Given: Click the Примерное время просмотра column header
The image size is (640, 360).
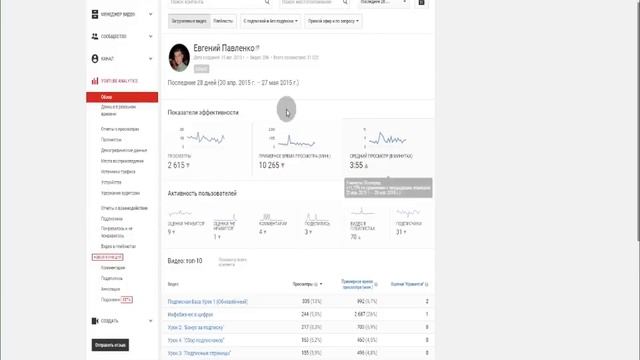Looking at the screenshot, I should 357,284.
